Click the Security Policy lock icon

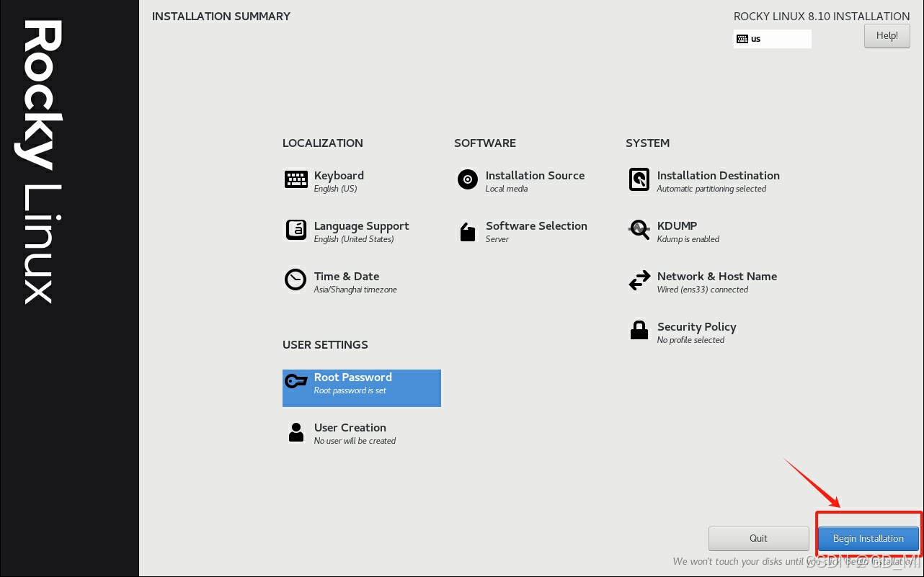(x=639, y=330)
